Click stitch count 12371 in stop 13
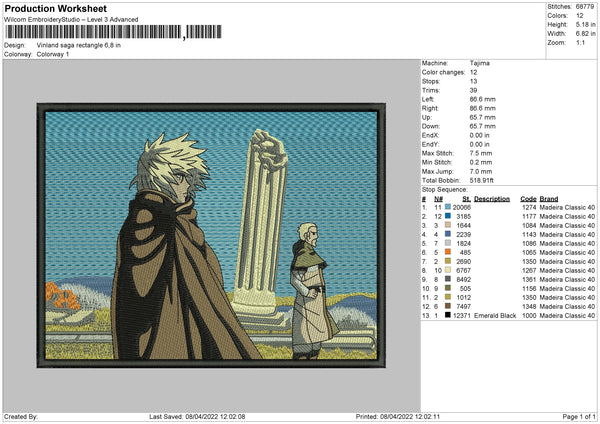Viewport: 600px width, 424px height. (x=462, y=316)
